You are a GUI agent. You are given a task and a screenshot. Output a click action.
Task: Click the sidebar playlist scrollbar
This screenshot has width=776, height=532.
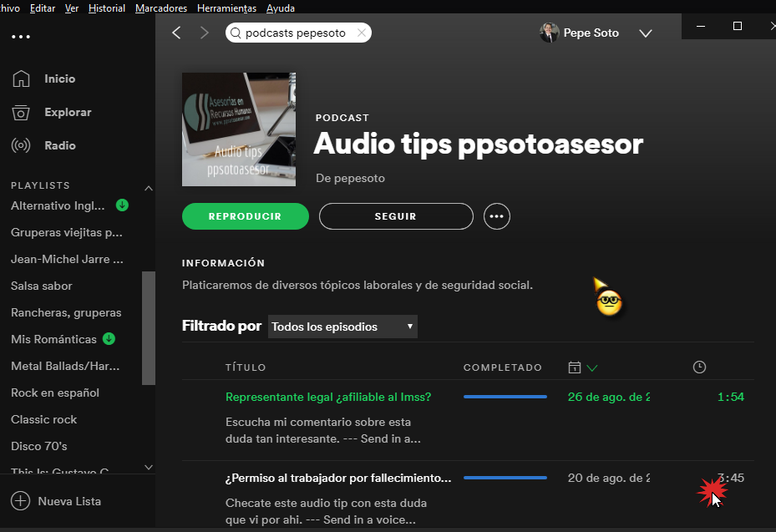(149, 327)
